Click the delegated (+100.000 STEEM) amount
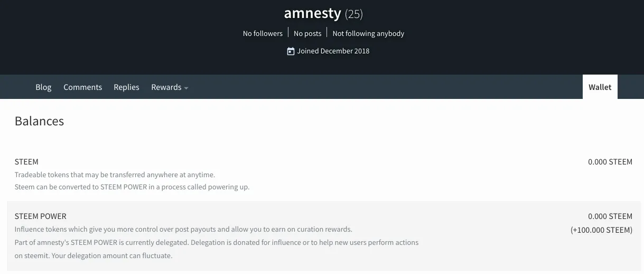Viewport: 644px width, 274px height. (601, 230)
